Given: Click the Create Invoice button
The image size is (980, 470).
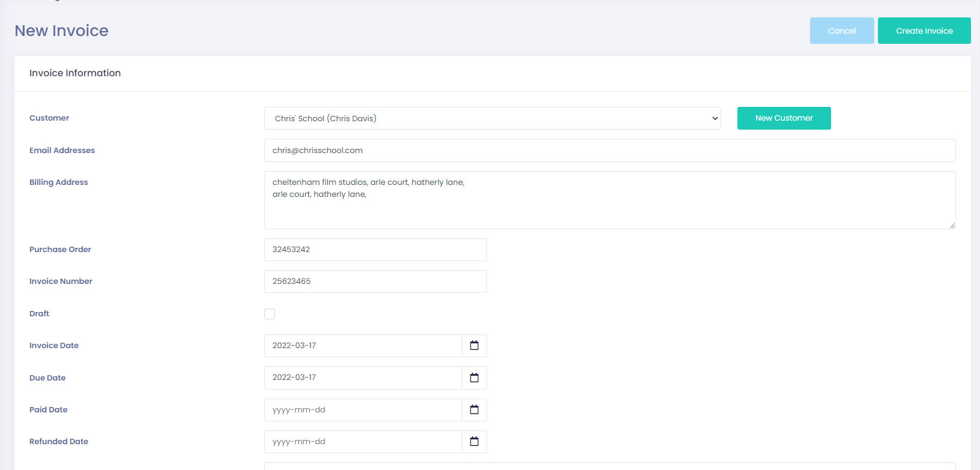Looking at the screenshot, I should tap(924, 31).
